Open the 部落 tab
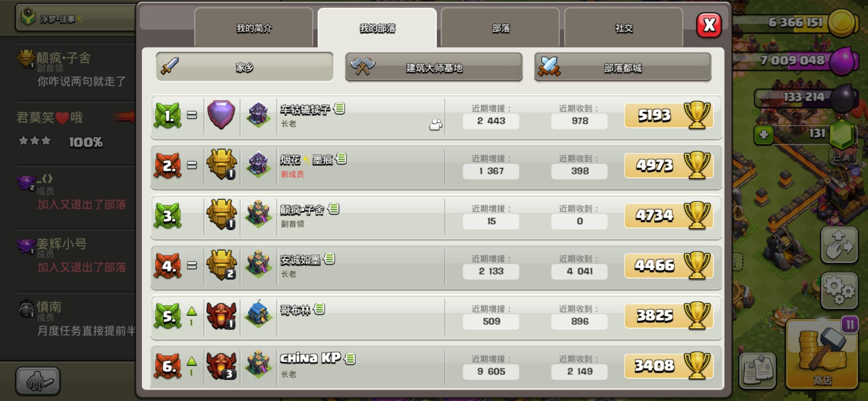This screenshot has height=401, width=868. coord(500,28)
